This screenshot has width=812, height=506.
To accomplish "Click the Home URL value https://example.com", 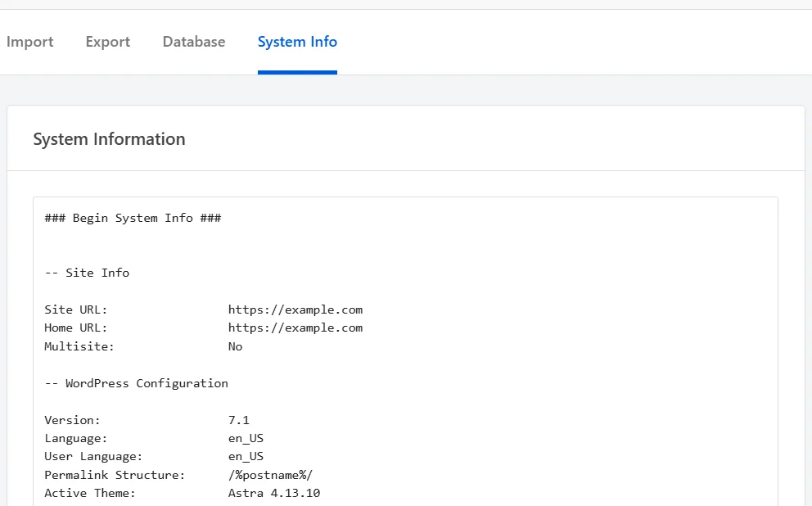I will 295,328.
